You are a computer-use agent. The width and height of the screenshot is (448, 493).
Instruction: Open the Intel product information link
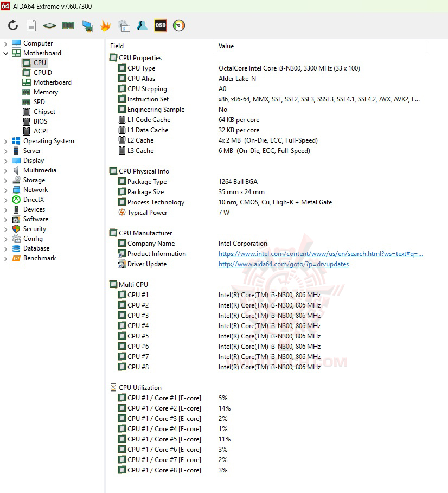[x=321, y=254]
